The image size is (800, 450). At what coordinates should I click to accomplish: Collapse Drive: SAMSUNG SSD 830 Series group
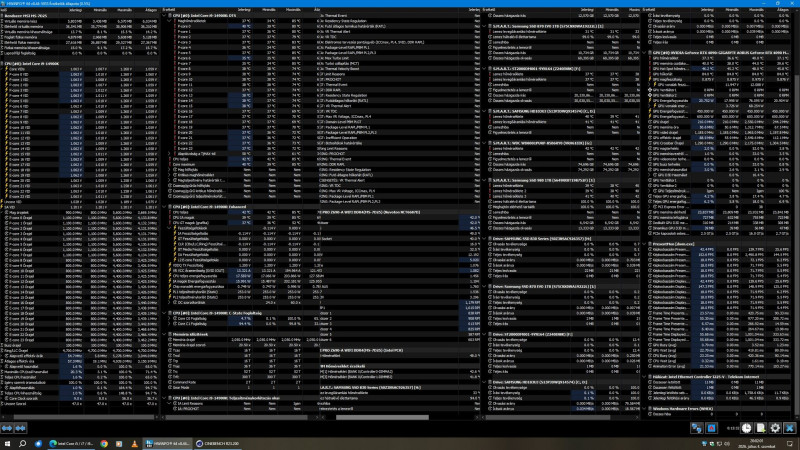[485, 238]
